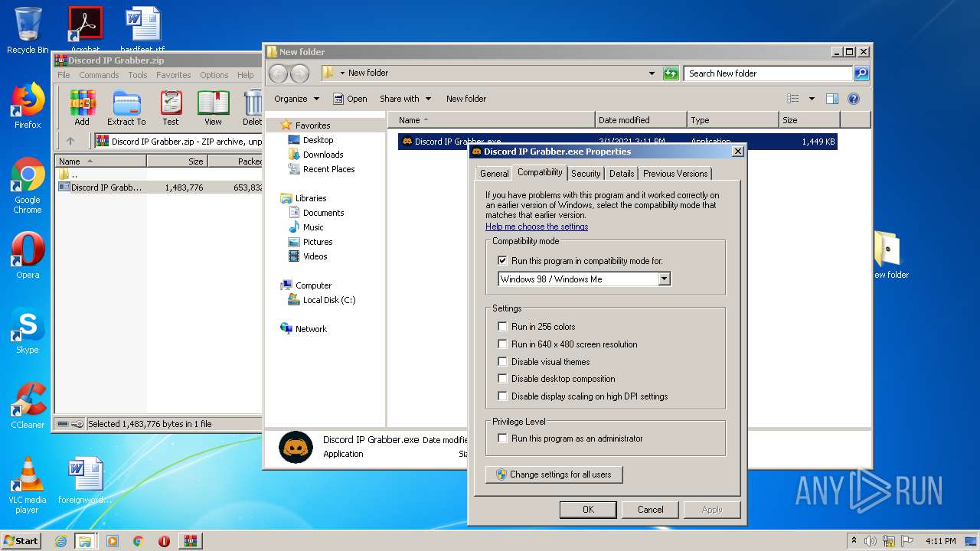
Task: Open Google Chrome desktop shortcut
Action: (x=28, y=185)
